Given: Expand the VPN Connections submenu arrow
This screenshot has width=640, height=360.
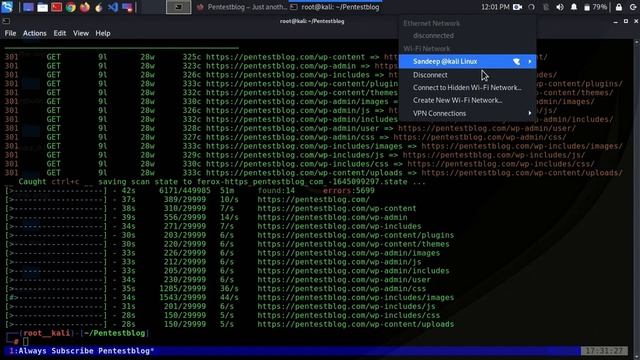Looking at the screenshot, I should (x=530, y=113).
